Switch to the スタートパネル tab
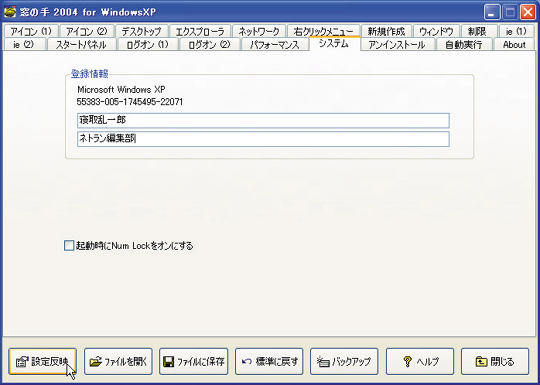 tap(81, 44)
